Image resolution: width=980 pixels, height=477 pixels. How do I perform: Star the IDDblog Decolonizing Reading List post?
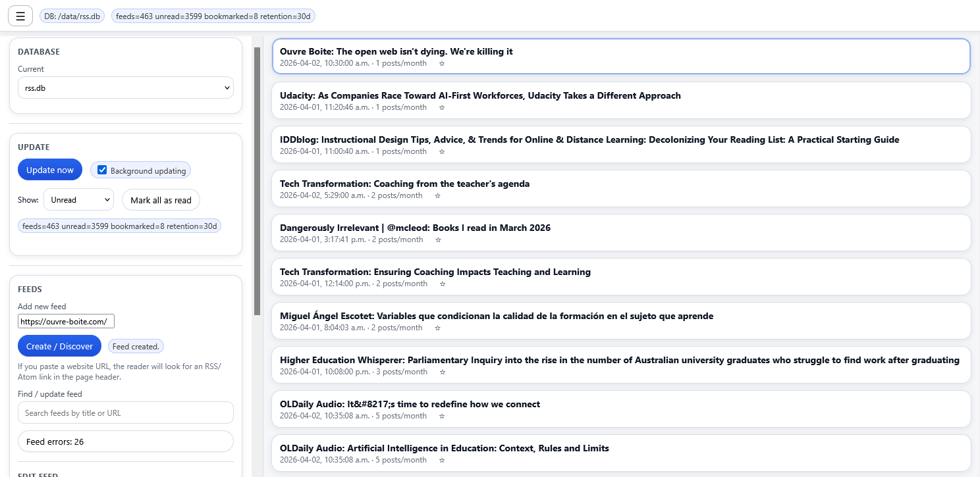442,152
